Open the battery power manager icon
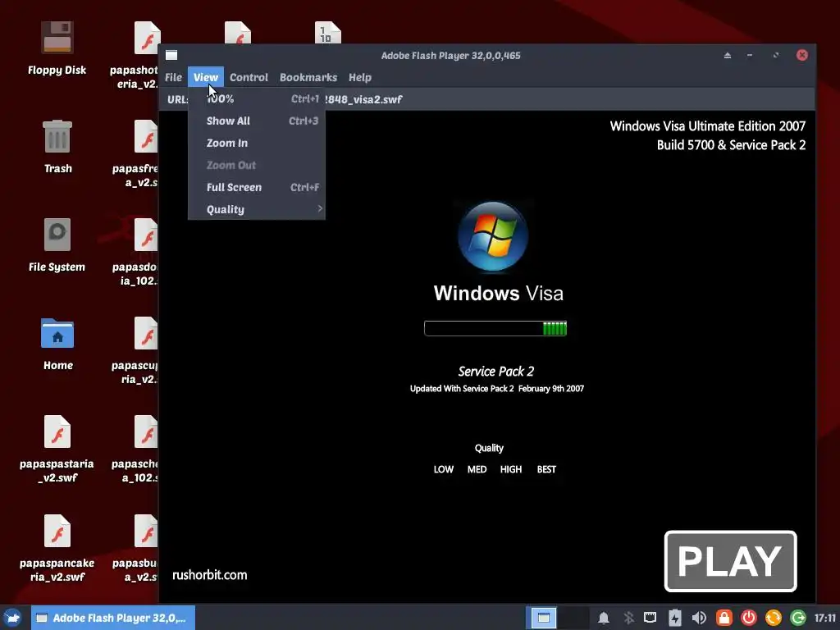The height and width of the screenshot is (630, 840). pyautogui.click(x=674, y=618)
